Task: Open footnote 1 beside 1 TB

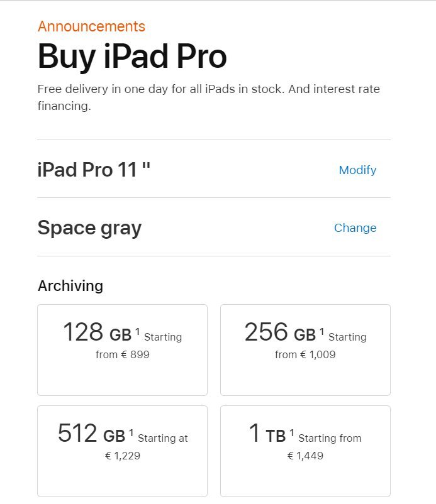Action: click(292, 432)
